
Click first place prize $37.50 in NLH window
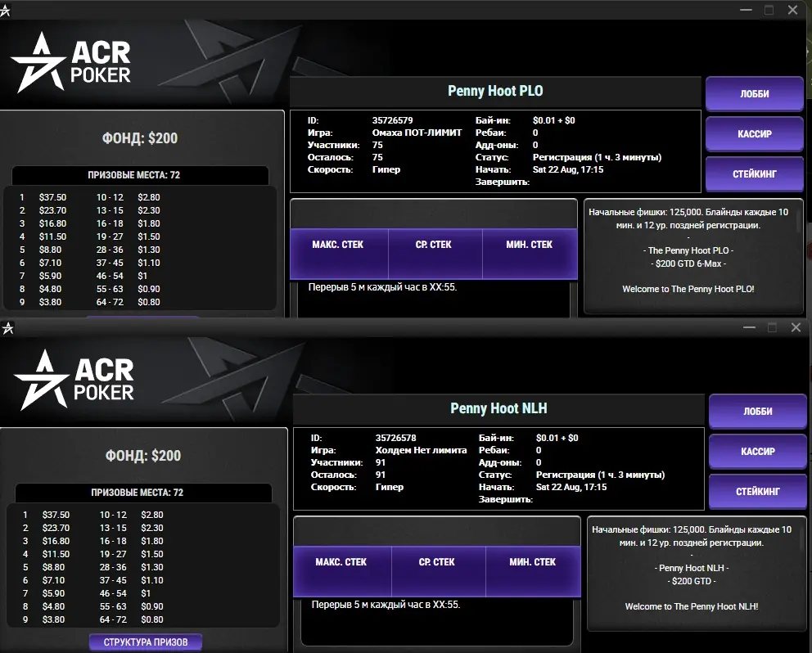coord(56,515)
